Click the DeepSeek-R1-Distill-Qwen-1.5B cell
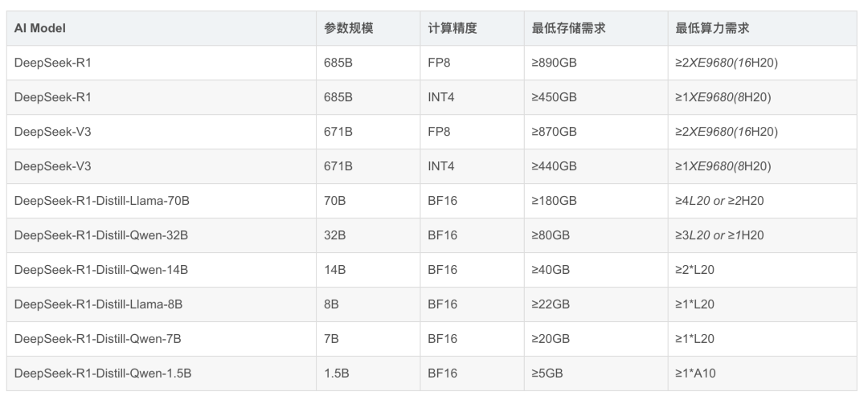Image resolution: width=868 pixels, height=400 pixels. pyautogui.click(x=102, y=373)
